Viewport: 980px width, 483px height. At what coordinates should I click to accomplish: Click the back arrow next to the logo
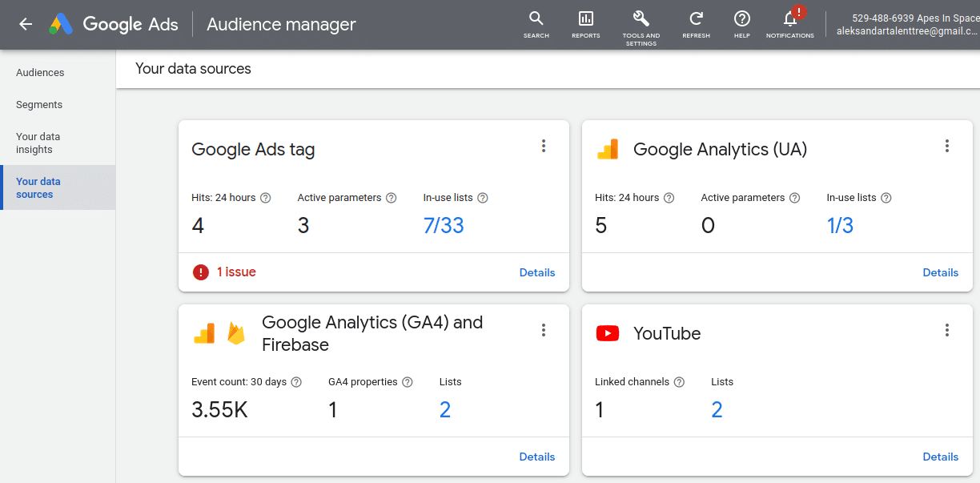coord(23,24)
